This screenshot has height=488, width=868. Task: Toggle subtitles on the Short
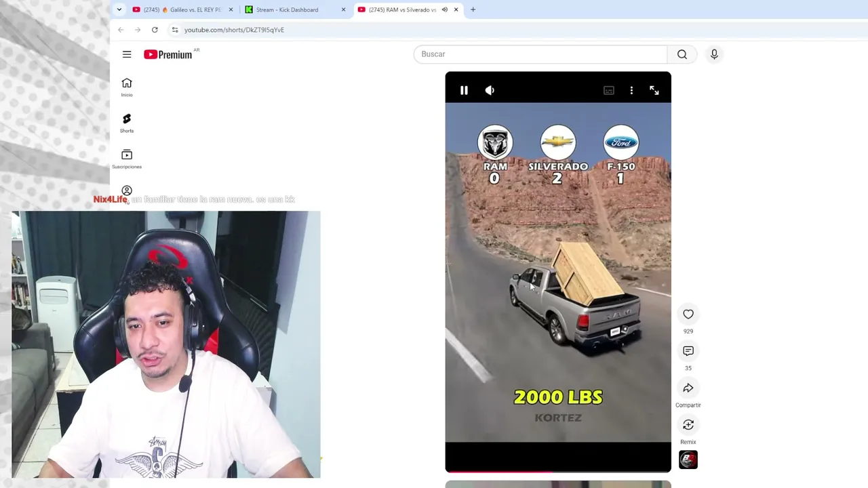609,90
